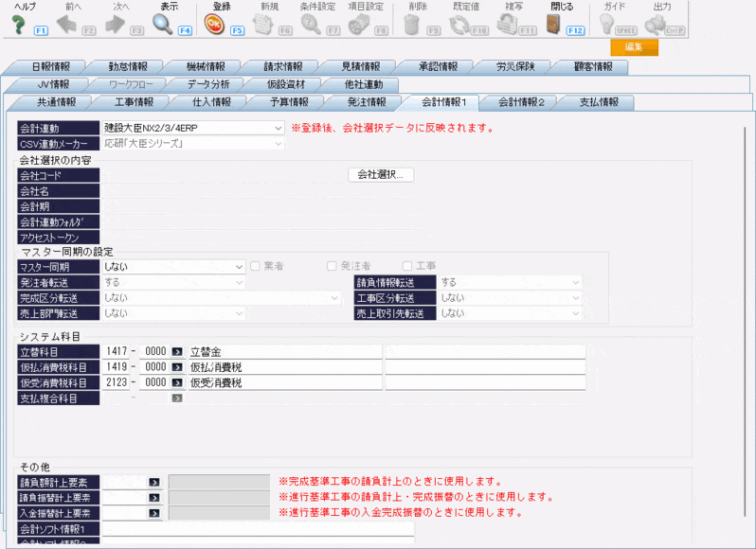The height and width of the screenshot is (549, 756).
Task: Expand the マスター同期 dropdown
Action: click(240, 267)
